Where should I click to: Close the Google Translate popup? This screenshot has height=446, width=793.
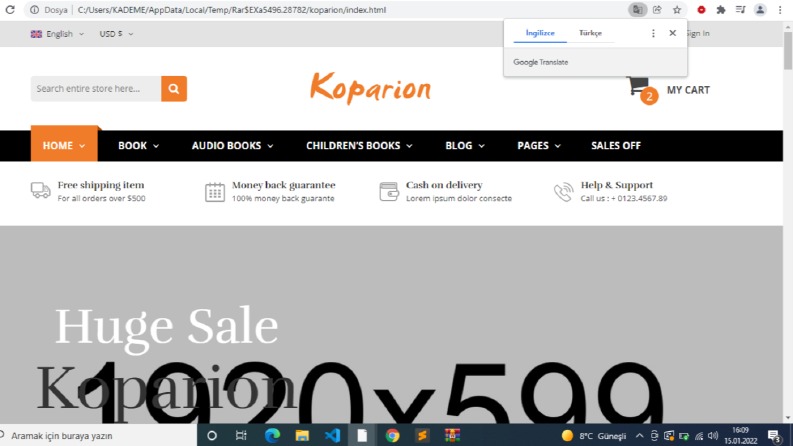673,33
